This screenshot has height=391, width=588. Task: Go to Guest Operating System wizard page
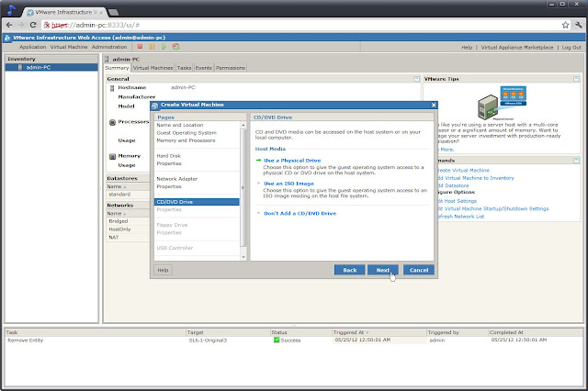[x=187, y=133]
